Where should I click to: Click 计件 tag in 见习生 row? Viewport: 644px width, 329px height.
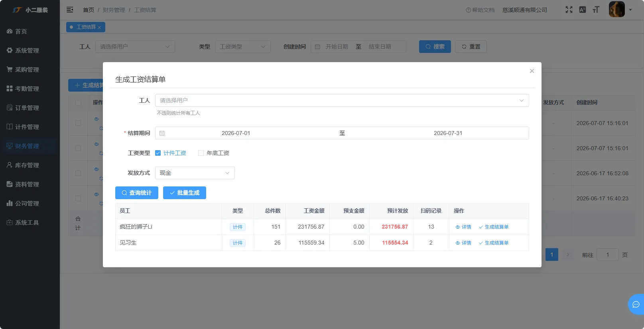pos(238,243)
